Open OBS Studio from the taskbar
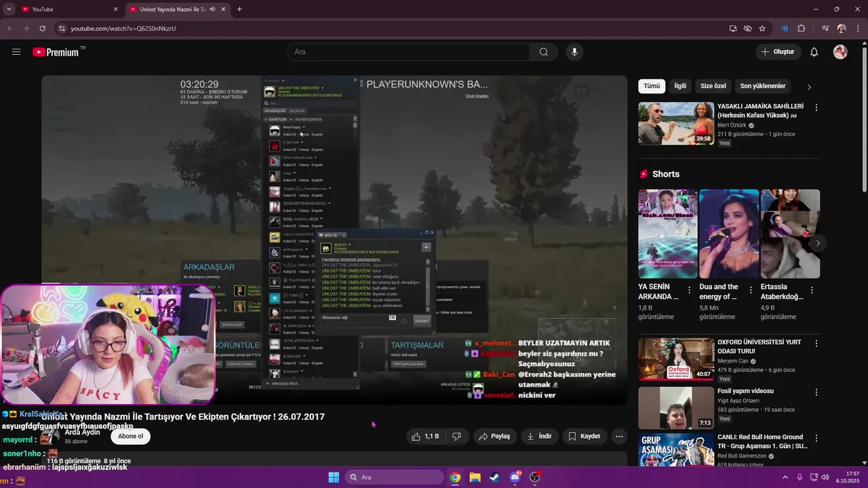This screenshot has height=488, width=868. coord(534,477)
